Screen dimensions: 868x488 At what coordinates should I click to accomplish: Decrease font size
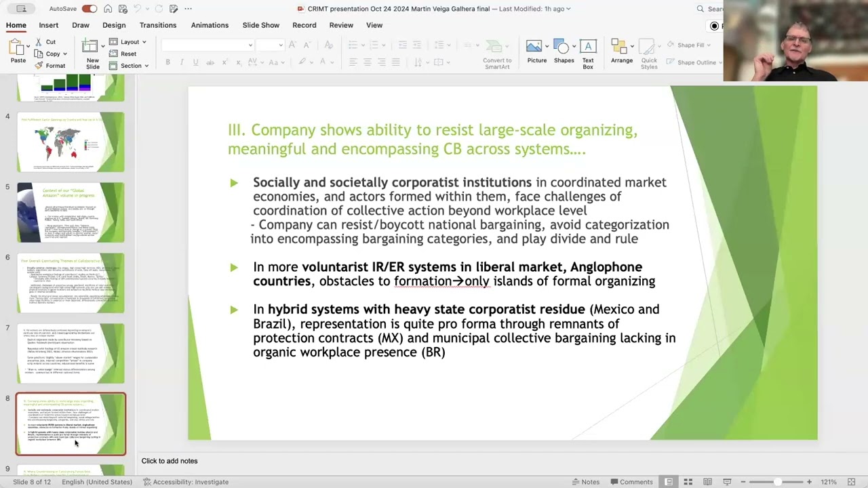307,45
